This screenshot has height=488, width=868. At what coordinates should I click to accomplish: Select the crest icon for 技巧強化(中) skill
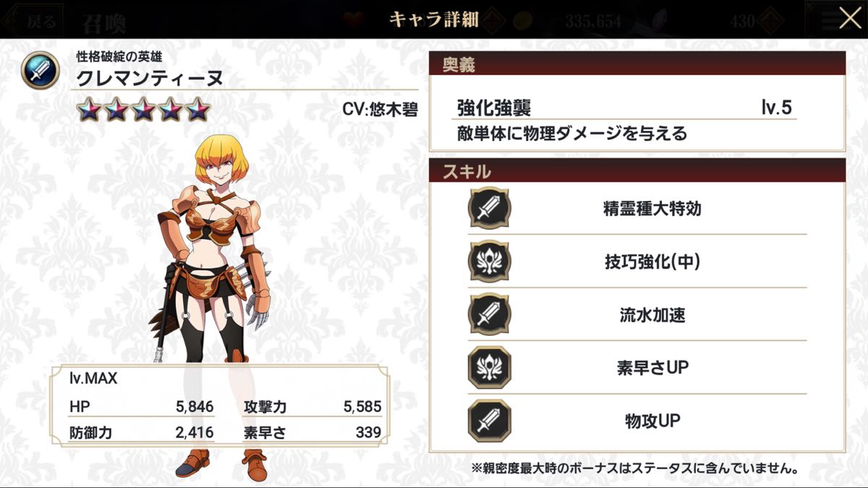490,262
